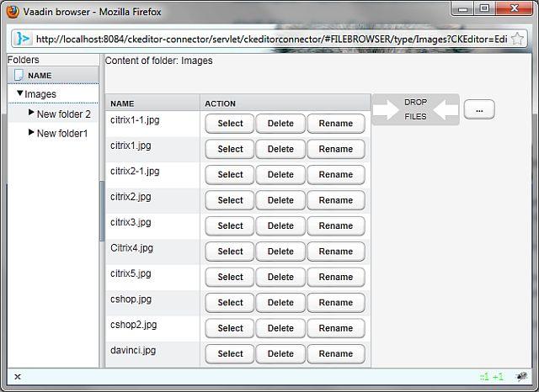The width and height of the screenshot is (539, 392).
Task: Click the Firefox logo in the title bar
Action: pos(13,11)
